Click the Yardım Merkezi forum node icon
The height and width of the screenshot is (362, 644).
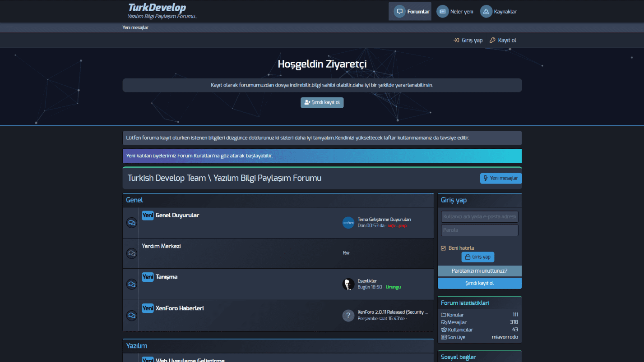pyautogui.click(x=131, y=253)
